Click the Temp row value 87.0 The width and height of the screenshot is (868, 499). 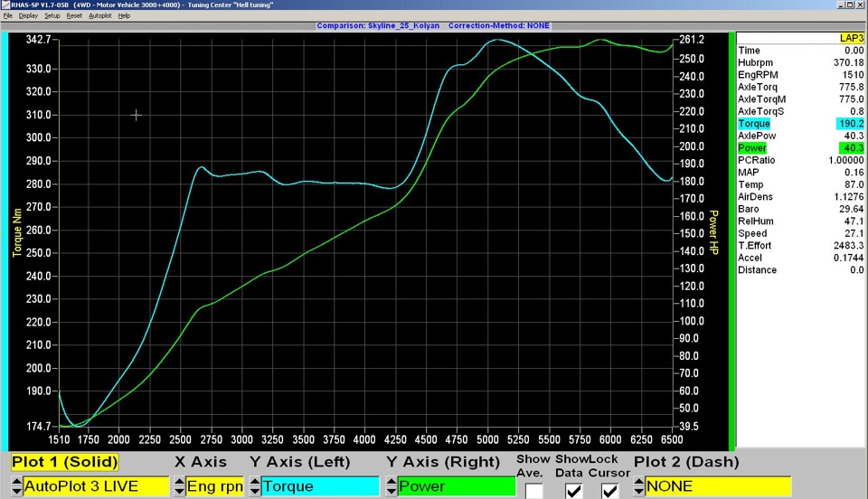[x=854, y=184]
